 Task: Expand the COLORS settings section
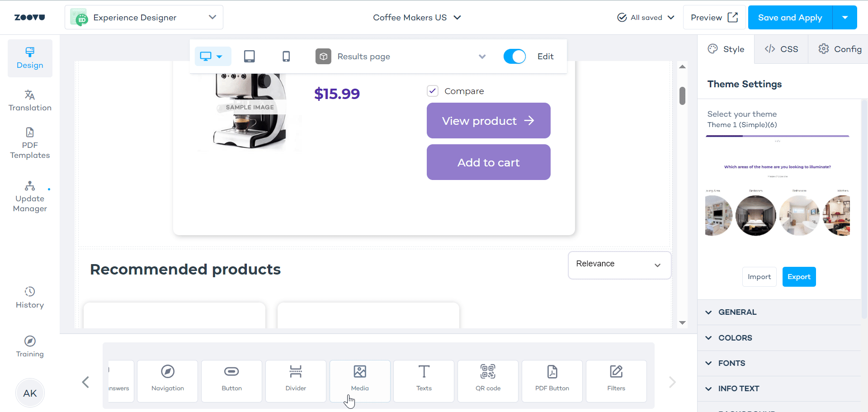click(x=735, y=338)
